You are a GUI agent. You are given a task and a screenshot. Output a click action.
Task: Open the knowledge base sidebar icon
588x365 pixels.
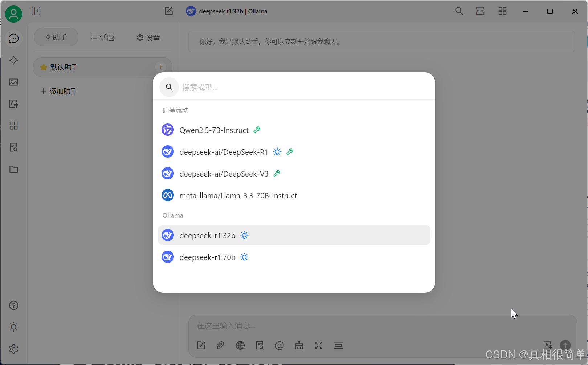(x=14, y=147)
